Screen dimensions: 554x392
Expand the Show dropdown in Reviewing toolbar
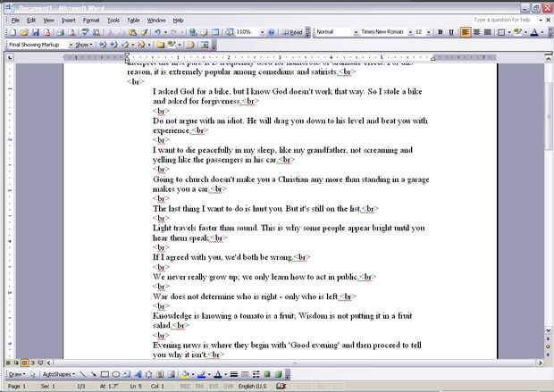click(84, 45)
